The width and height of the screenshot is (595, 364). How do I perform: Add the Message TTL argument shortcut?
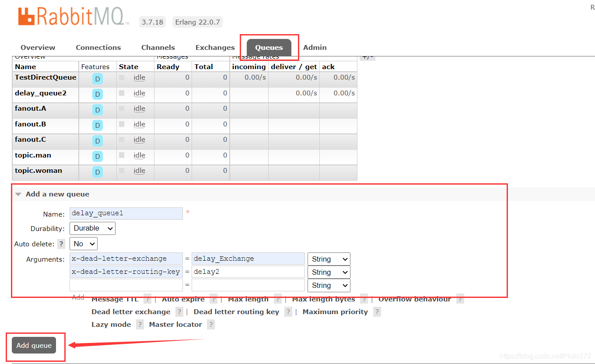coord(115,299)
